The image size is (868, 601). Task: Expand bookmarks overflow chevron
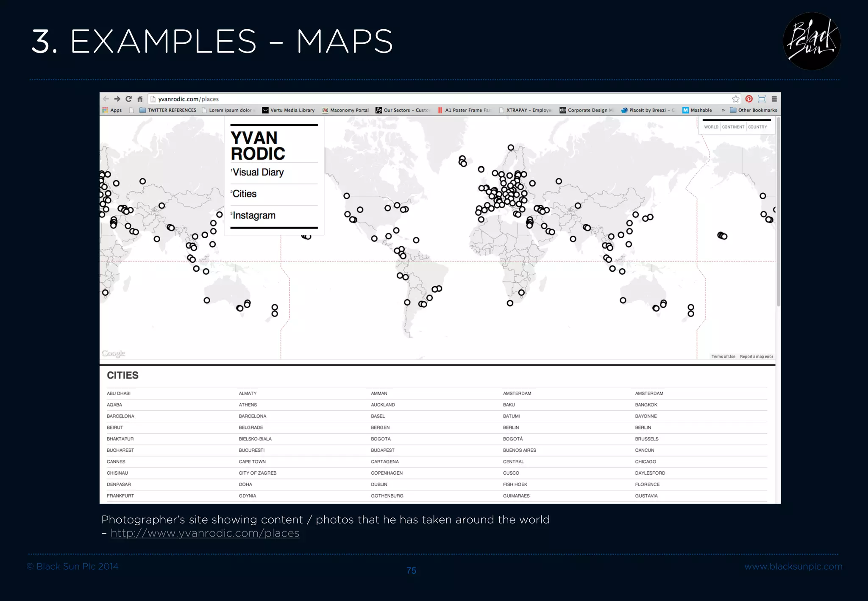(723, 110)
